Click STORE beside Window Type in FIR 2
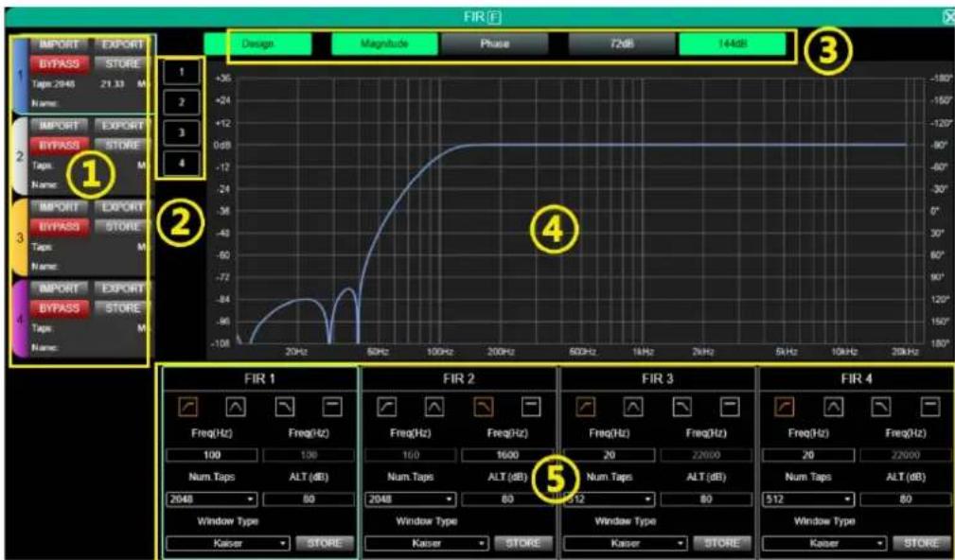The width and height of the screenshot is (955, 560). tap(523, 543)
